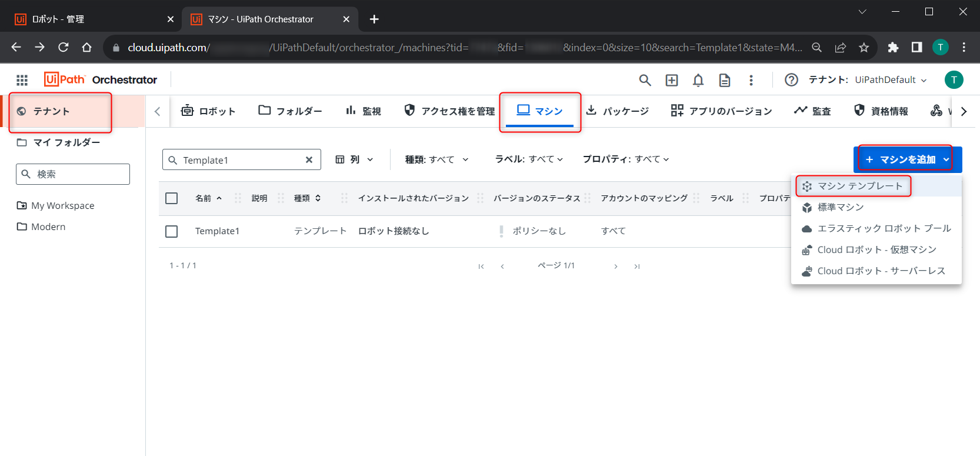Expand the マシンを追加 dropdown arrow
The height and width of the screenshot is (456, 980).
[946, 159]
